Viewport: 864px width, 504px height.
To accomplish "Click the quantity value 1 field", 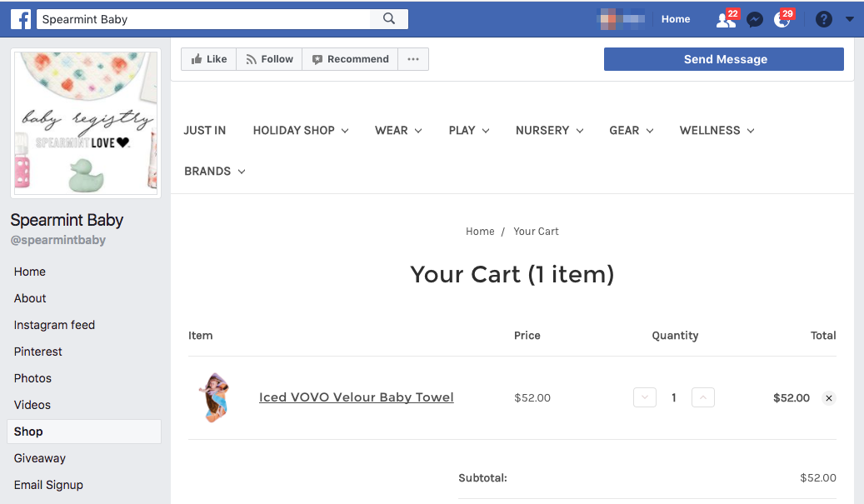I will pyautogui.click(x=674, y=397).
